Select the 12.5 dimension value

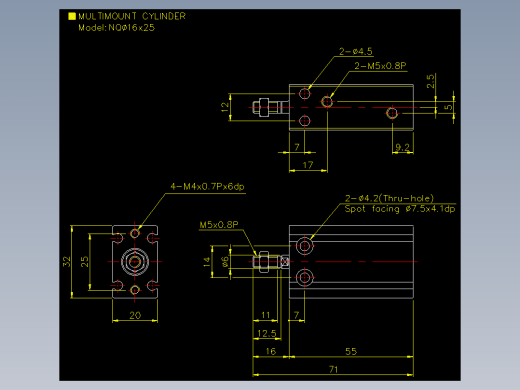pyautogui.click(x=267, y=333)
